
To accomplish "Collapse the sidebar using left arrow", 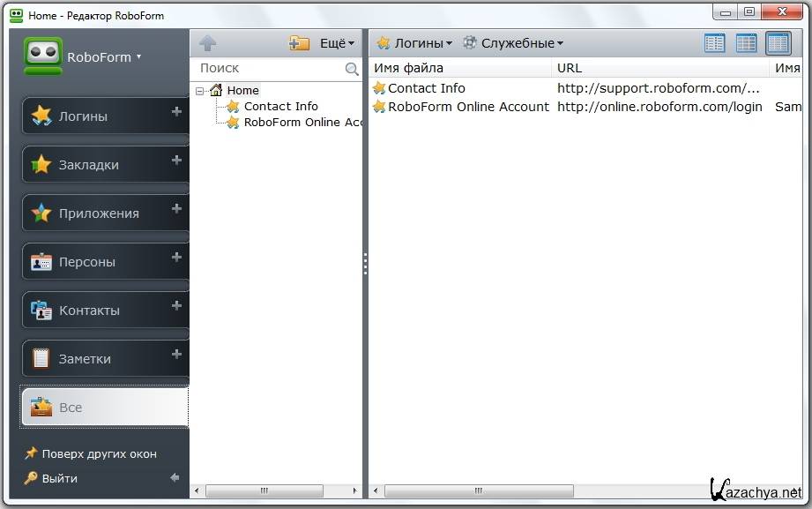I will point(175,478).
